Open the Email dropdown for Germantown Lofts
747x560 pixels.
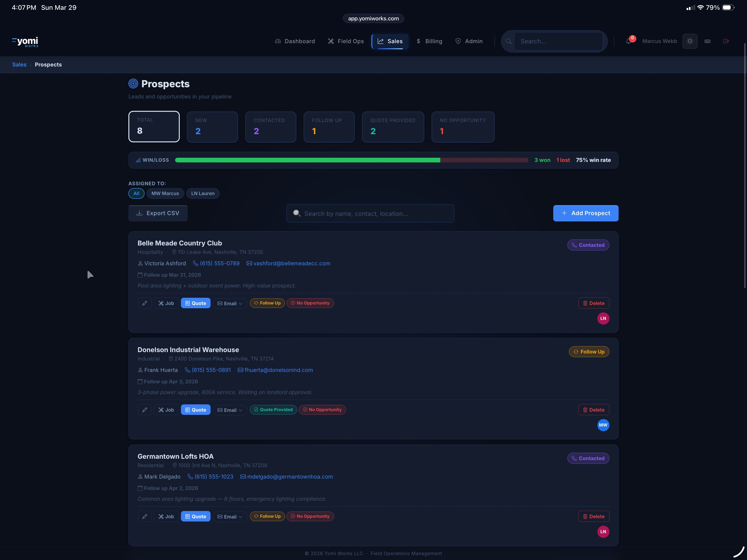pos(230,516)
